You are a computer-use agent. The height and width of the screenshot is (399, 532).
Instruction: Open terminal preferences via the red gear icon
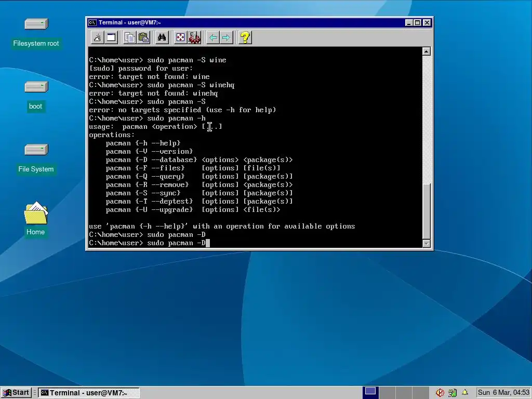[x=194, y=37]
